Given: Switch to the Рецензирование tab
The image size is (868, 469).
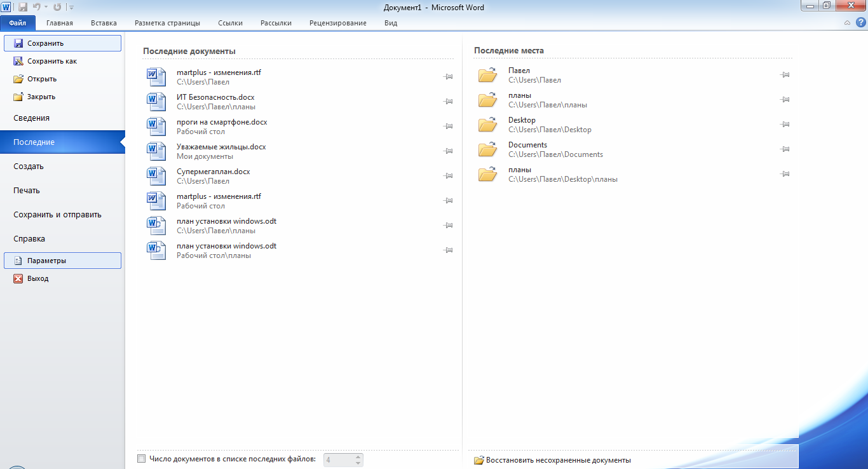Looking at the screenshot, I should 338,23.
